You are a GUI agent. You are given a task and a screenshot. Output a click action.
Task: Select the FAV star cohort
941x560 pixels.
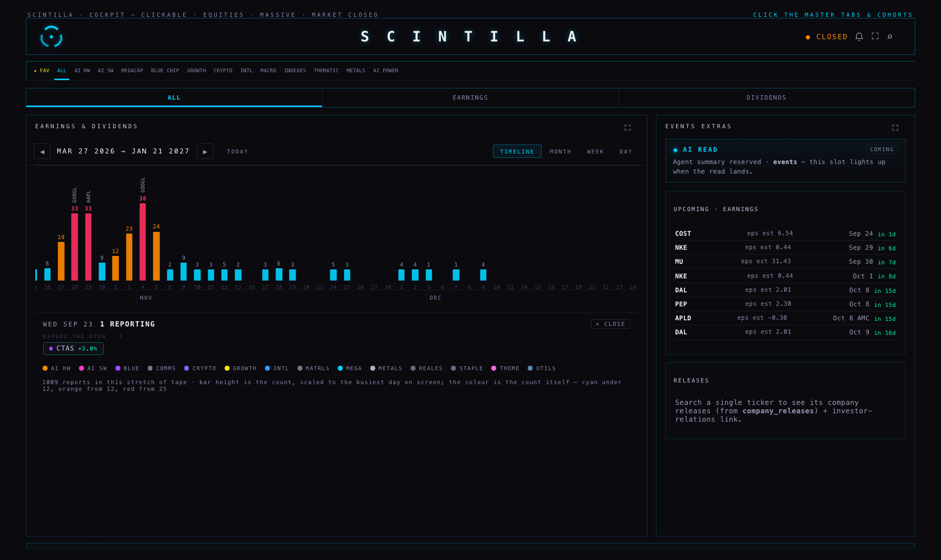41,71
